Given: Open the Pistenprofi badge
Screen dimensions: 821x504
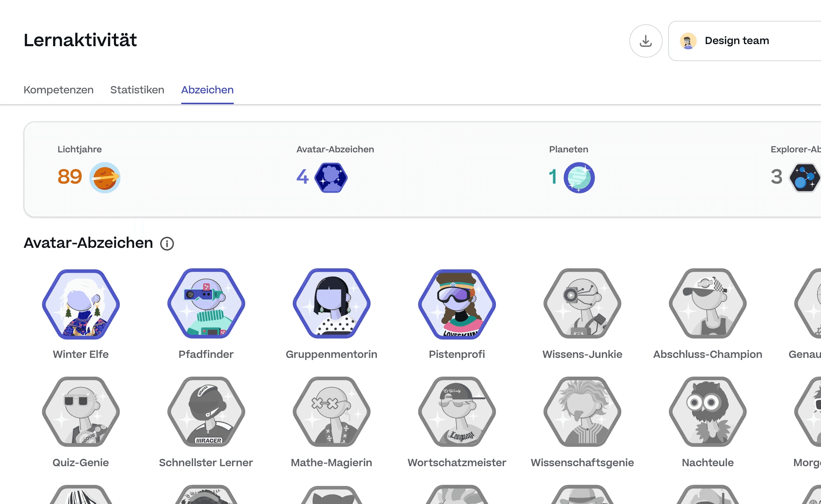Looking at the screenshot, I should [x=457, y=304].
